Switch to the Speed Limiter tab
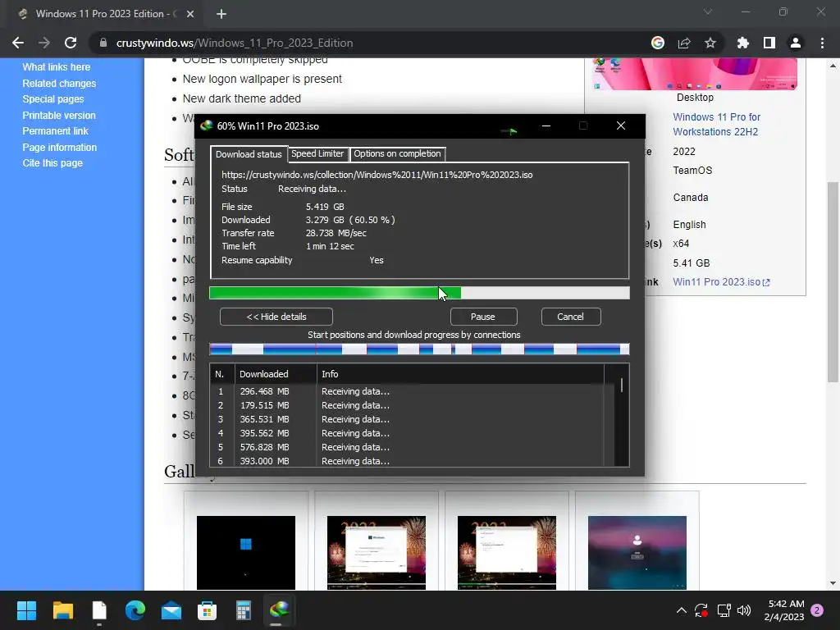The height and width of the screenshot is (630, 840). tap(317, 153)
